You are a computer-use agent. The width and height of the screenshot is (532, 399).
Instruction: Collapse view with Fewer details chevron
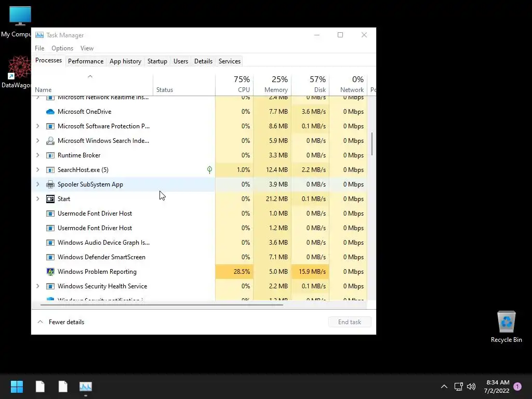(40, 322)
